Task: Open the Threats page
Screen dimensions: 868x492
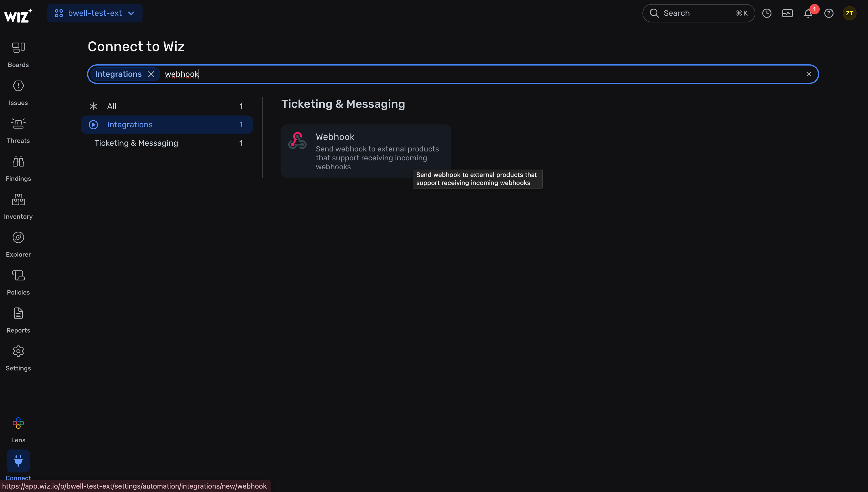Action: point(18,130)
